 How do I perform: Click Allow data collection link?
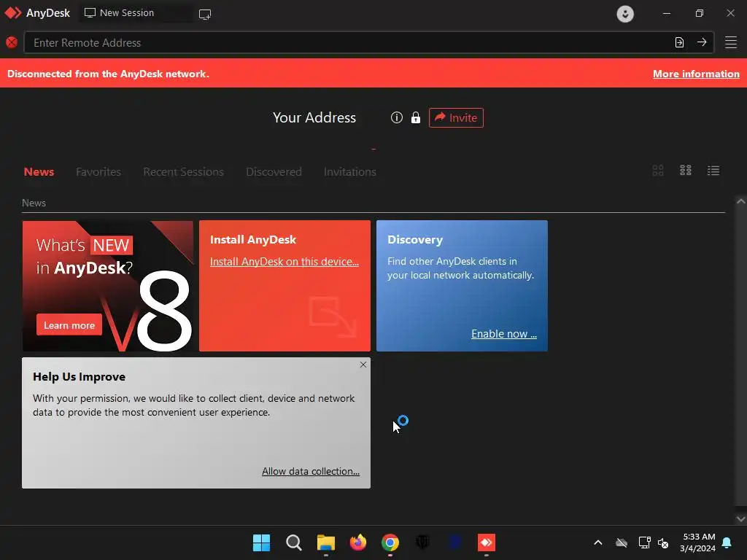coord(311,472)
